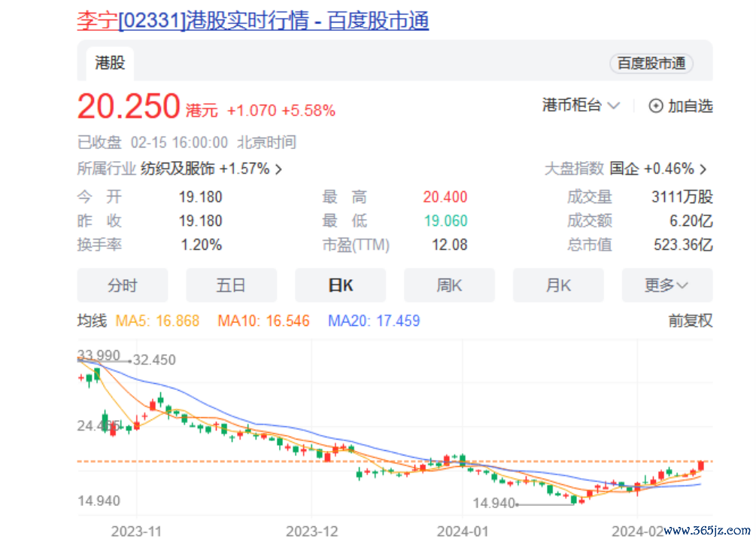Click the latest red candlestick on the K chart

pyautogui.click(x=700, y=465)
